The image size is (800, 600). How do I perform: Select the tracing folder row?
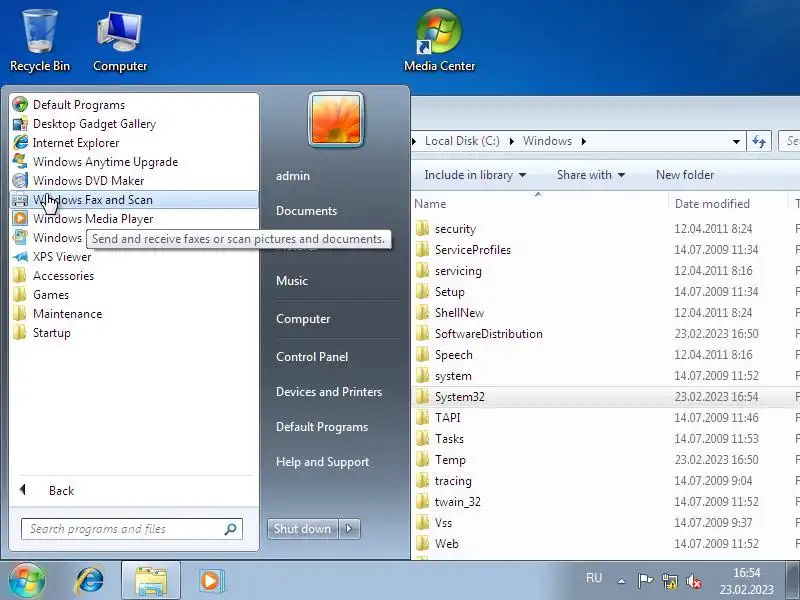[606, 481]
